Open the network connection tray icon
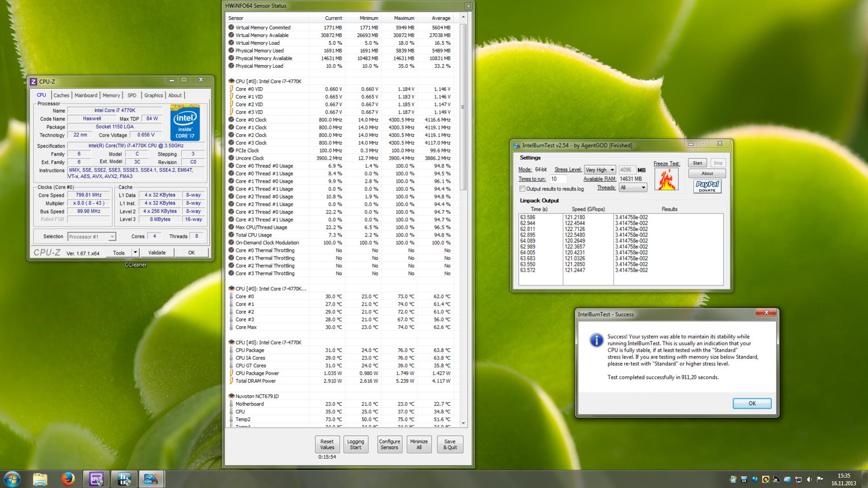This screenshot has width=868, height=488. [798, 479]
